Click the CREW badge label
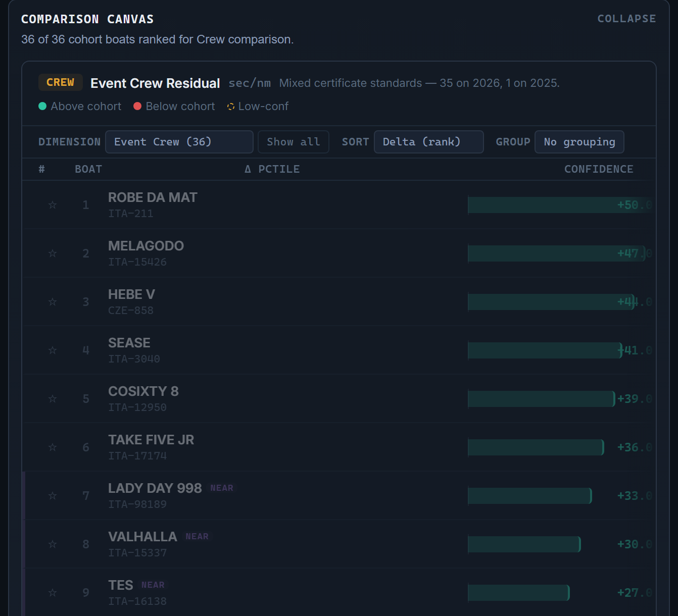 coord(60,82)
